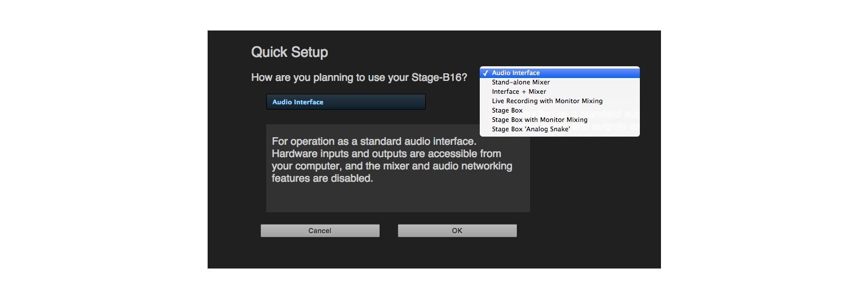This screenshot has width=868, height=299.
Task: Pick Live Recording with Monitor Mixing
Action: pos(547,101)
